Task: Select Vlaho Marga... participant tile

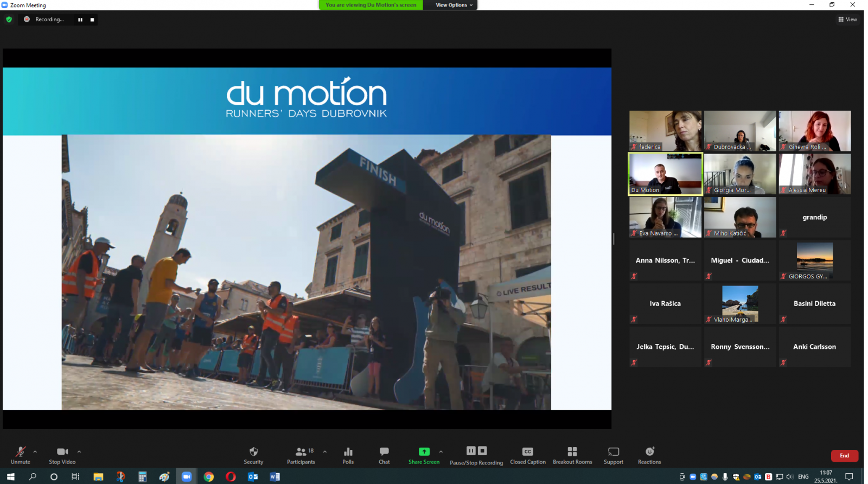Action: [740, 303]
